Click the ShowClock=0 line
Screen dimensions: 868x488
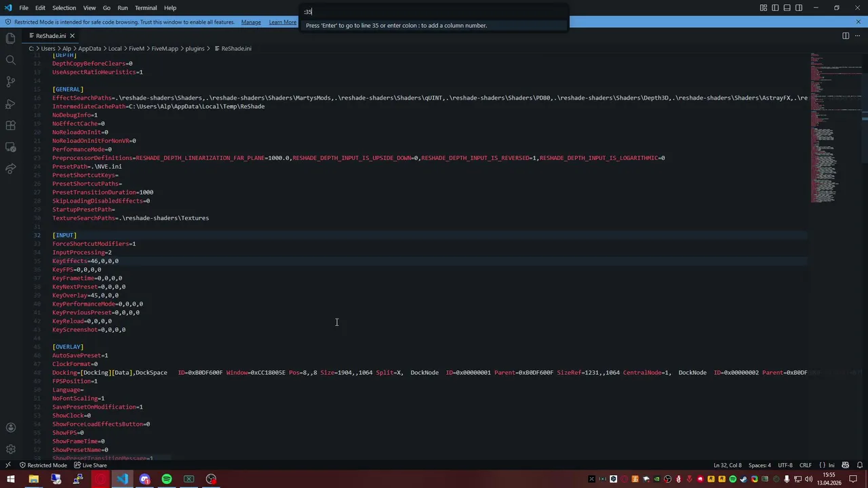coord(71,415)
